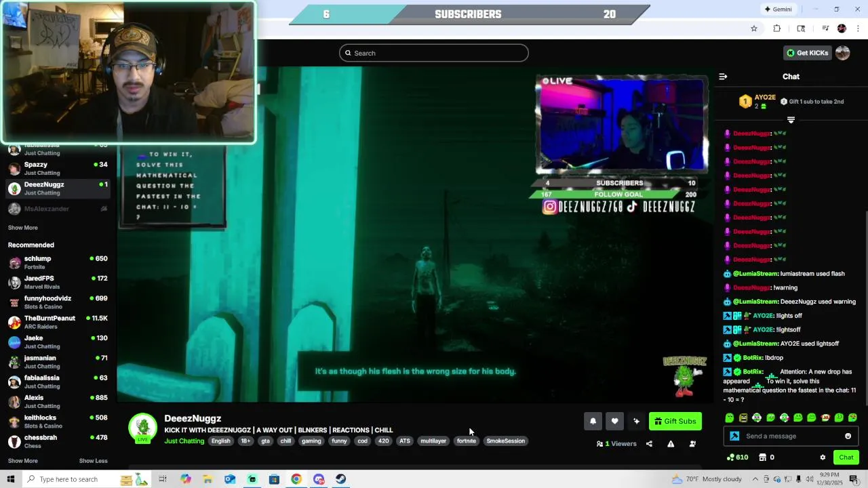Open the Just Chatting category link
The image size is (868, 488).
click(184, 441)
